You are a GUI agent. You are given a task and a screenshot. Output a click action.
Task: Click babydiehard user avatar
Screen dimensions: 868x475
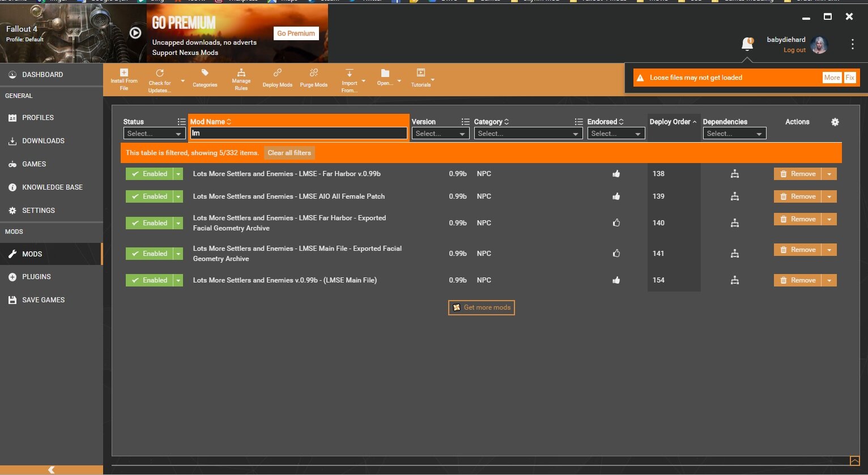point(819,45)
